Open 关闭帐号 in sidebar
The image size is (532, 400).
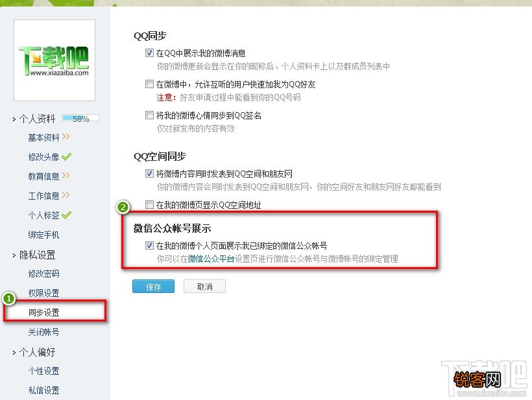[x=43, y=332]
